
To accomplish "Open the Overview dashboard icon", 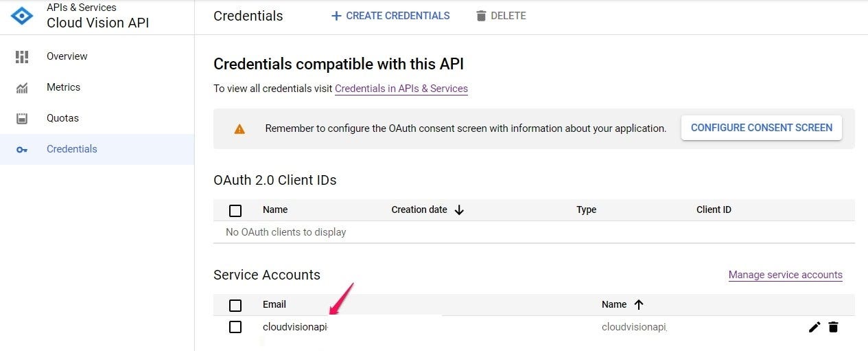I will tap(22, 56).
